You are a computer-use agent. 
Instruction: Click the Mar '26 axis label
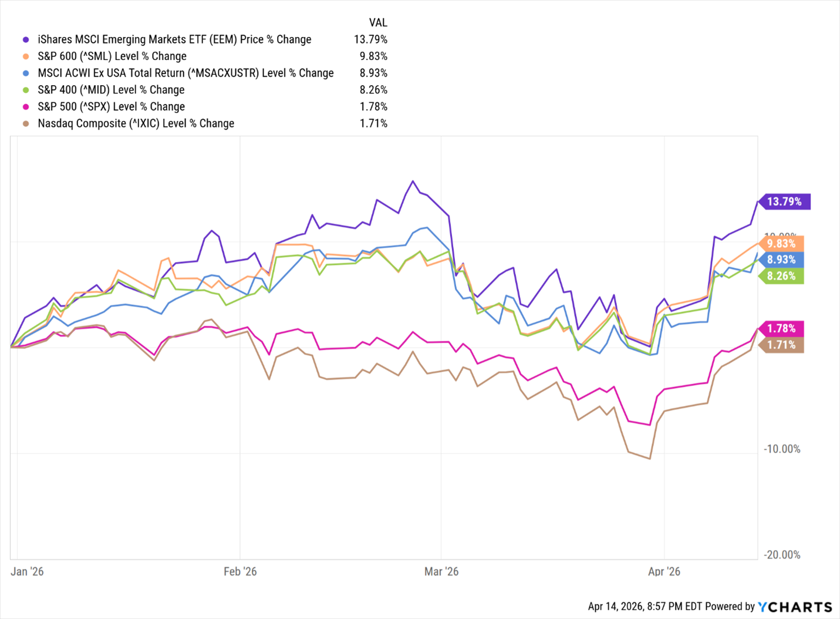(x=441, y=571)
